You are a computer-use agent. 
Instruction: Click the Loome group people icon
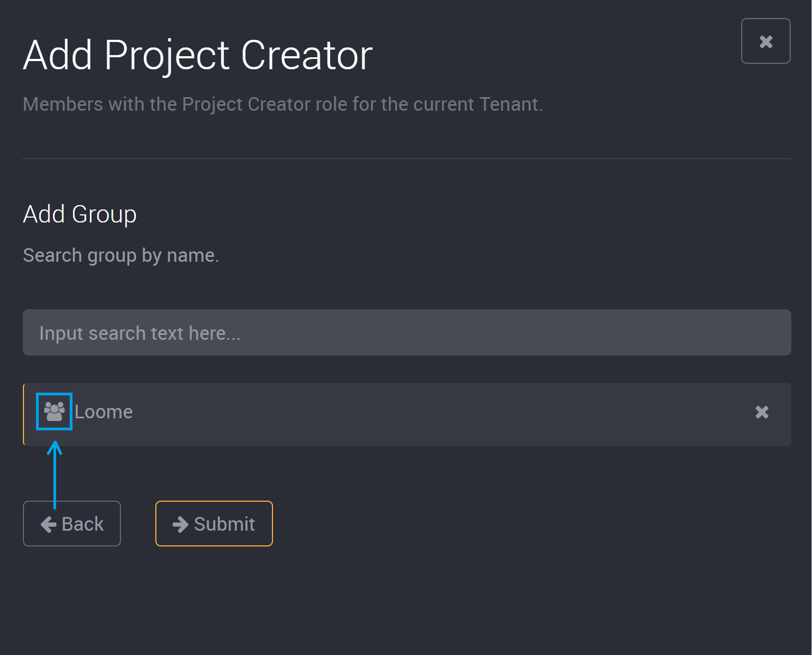click(x=54, y=411)
